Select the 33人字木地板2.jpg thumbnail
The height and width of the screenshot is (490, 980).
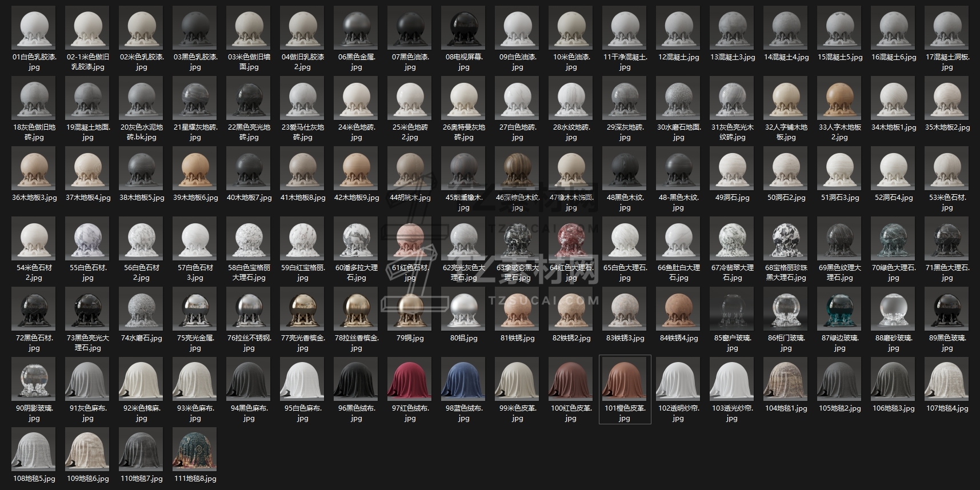click(x=839, y=98)
